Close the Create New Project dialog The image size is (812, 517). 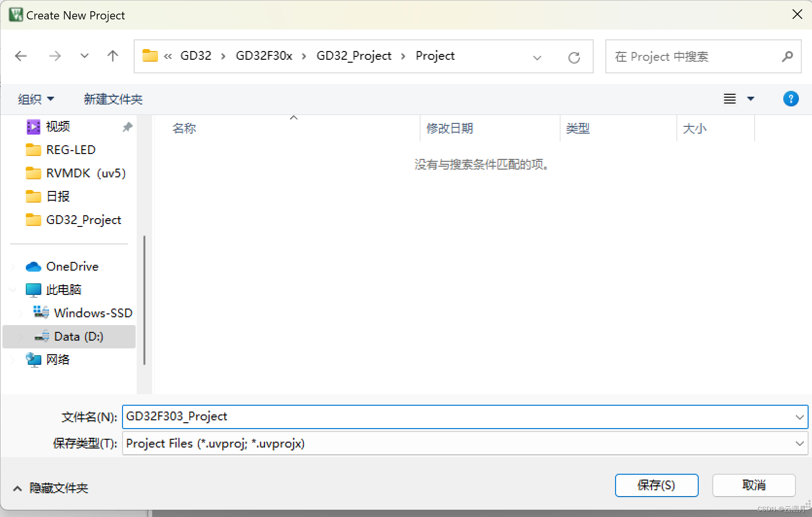pyautogui.click(x=797, y=15)
